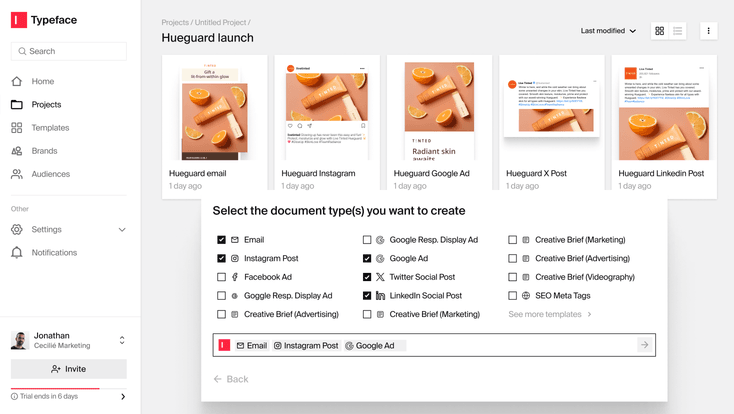Click the Email tag in prompt bar
The image size is (734, 414).
point(252,346)
